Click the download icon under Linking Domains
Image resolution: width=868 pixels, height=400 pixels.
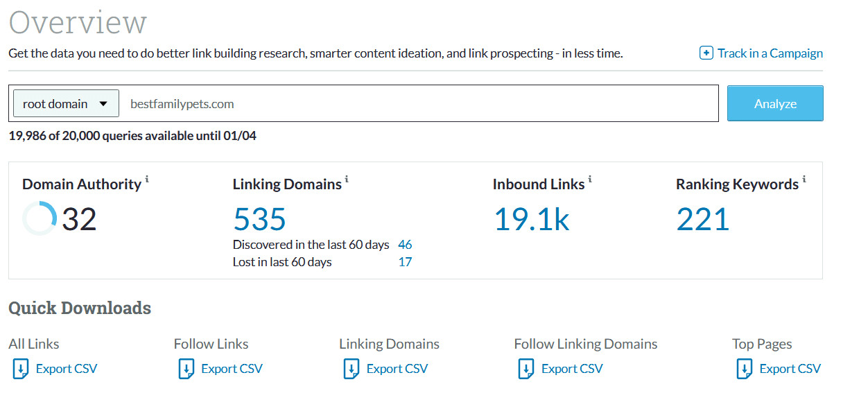coord(351,369)
